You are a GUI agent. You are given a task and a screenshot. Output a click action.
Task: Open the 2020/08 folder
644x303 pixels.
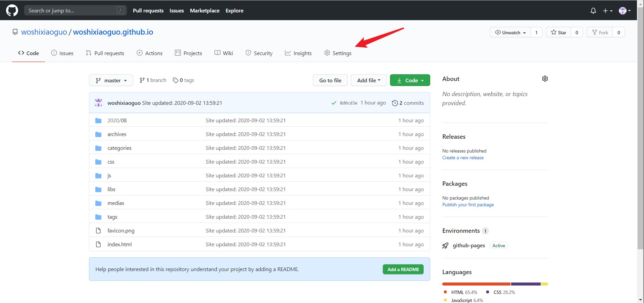click(117, 120)
